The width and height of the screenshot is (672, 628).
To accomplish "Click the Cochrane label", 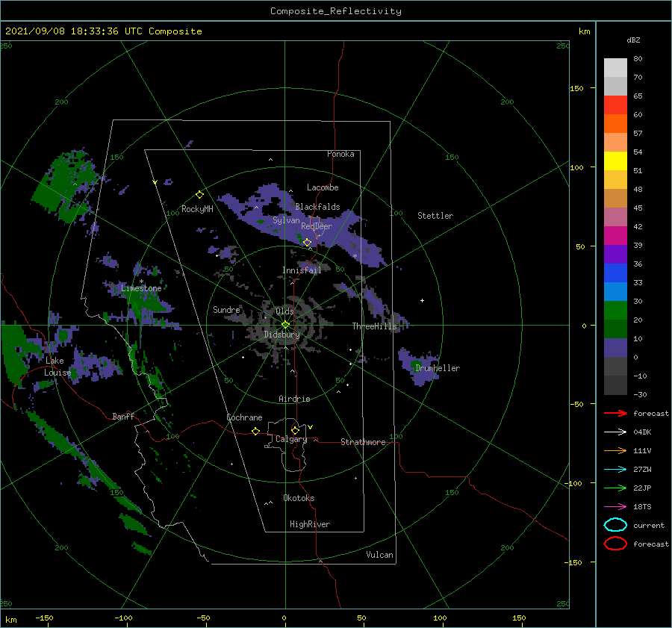I will pyautogui.click(x=244, y=417).
